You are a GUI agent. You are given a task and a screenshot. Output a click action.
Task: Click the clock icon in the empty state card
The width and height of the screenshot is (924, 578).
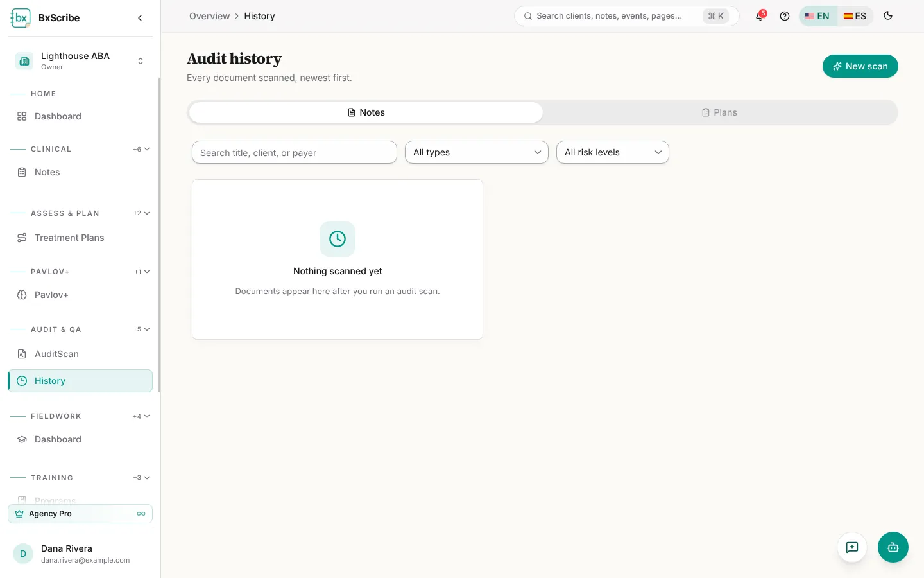coord(338,239)
